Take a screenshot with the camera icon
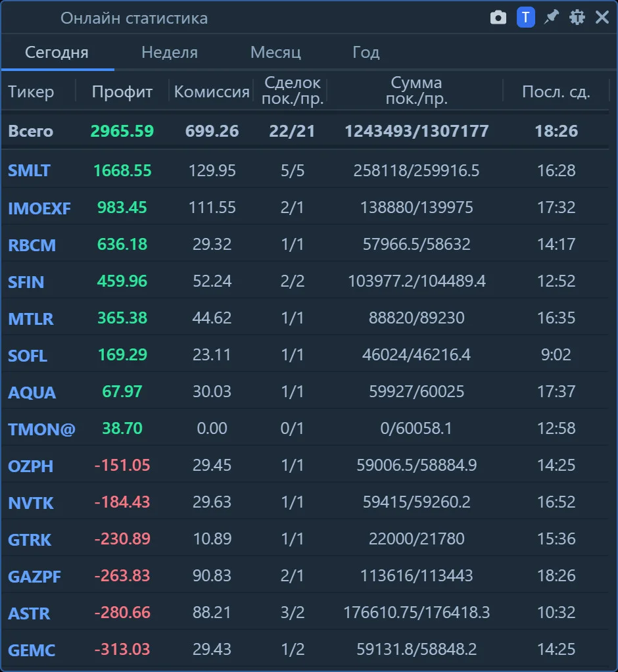The width and height of the screenshot is (618, 672). [498, 18]
